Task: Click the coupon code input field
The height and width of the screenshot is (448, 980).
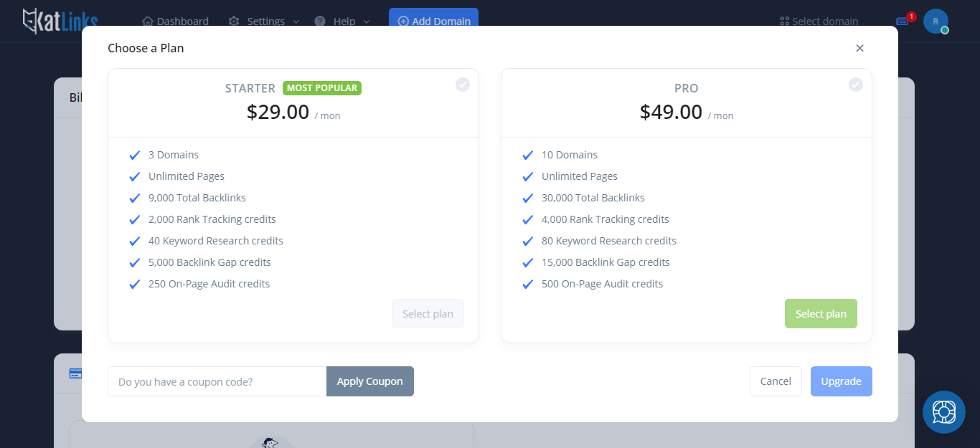Action: click(217, 381)
